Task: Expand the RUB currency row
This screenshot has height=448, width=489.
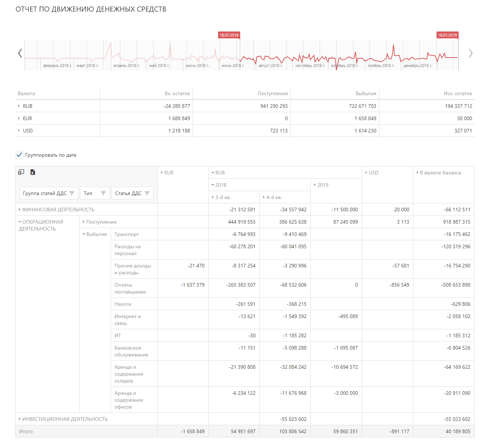Action: pos(19,106)
